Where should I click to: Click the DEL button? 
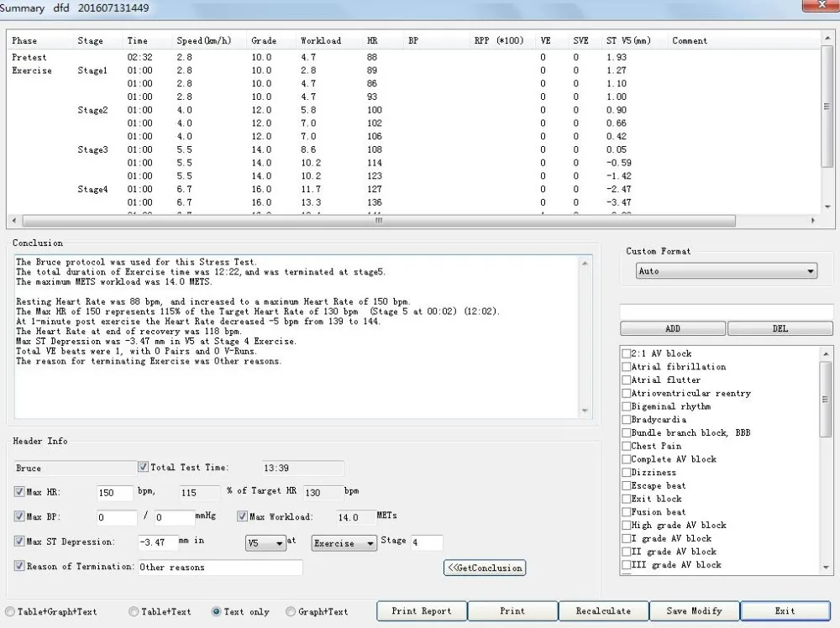[x=780, y=328]
